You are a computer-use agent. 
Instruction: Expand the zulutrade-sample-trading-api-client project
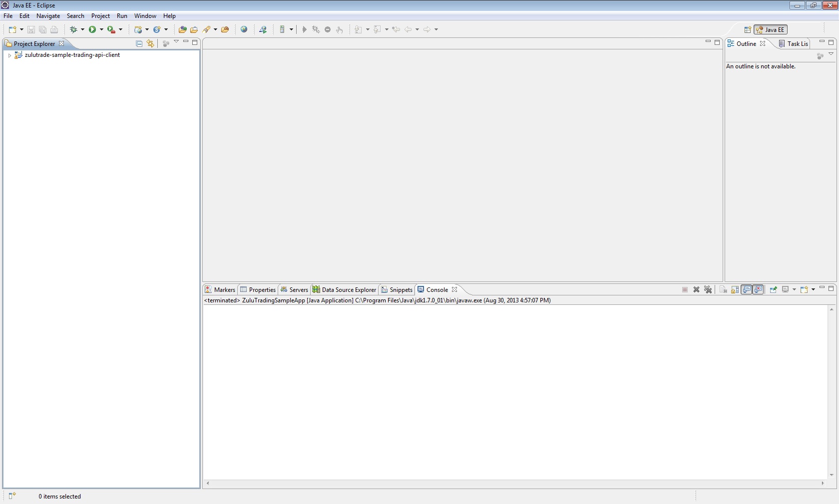[9, 55]
